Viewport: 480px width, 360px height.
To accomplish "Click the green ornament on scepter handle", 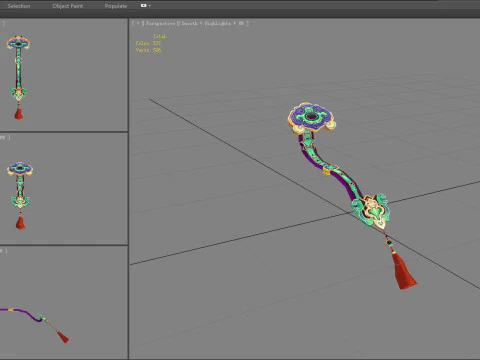I will click(x=371, y=210).
